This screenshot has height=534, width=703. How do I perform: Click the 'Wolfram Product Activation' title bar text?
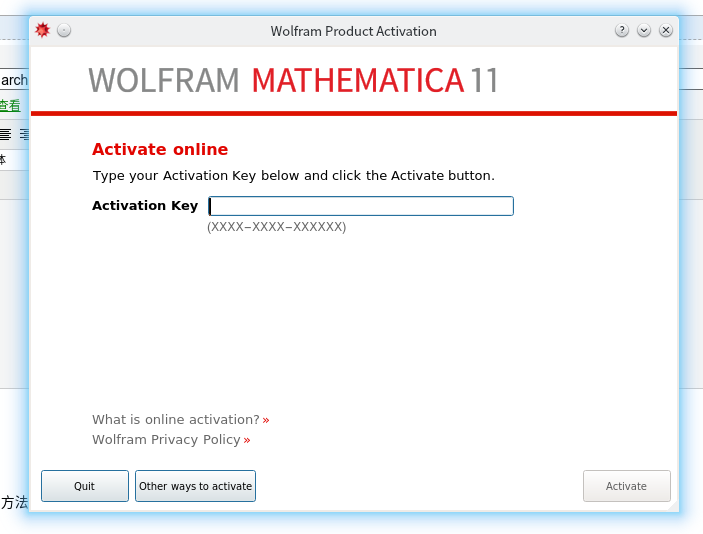click(x=353, y=31)
